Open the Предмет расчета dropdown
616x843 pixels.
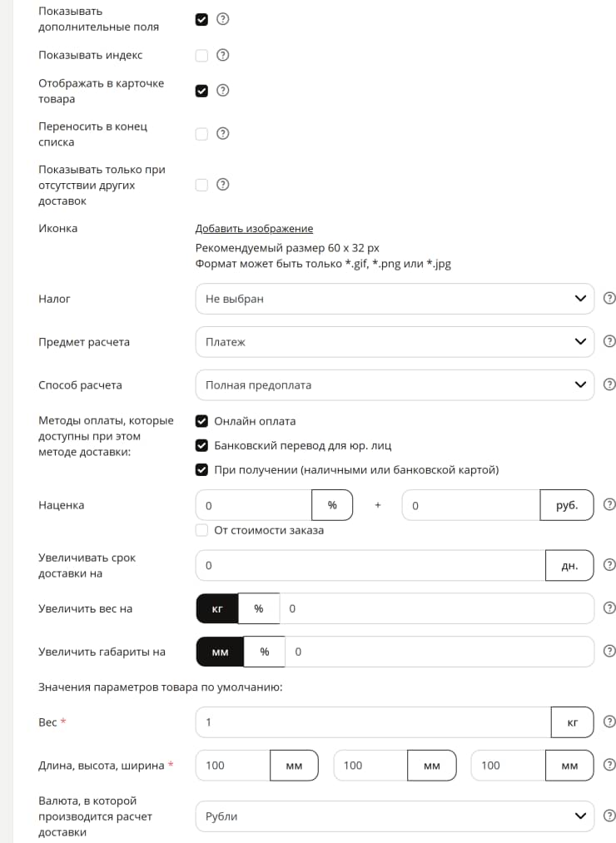(395, 342)
